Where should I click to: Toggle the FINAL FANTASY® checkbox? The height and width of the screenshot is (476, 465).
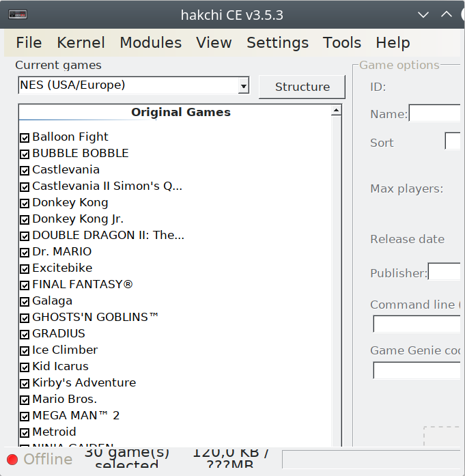click(x=25, y=285)
